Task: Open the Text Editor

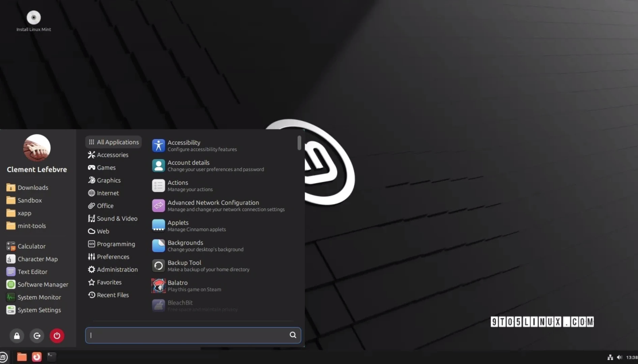Action: [33, 271]
